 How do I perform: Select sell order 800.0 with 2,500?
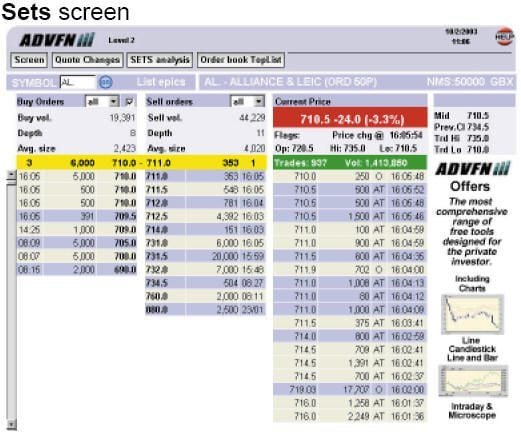coord(206,310)
